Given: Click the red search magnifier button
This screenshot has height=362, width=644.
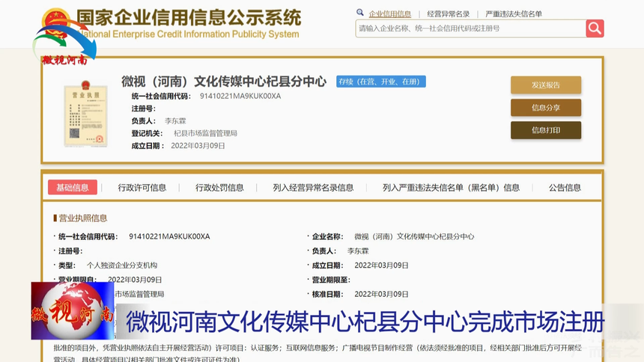Looking at the screenshot, I should [595, 28].
